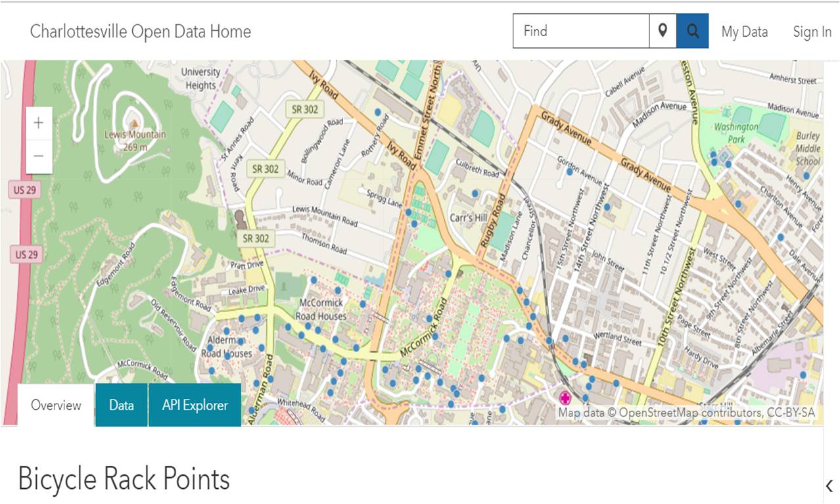Zoom in on the map
The width and height of the screenshot is (840, 504).
point(39,123)
